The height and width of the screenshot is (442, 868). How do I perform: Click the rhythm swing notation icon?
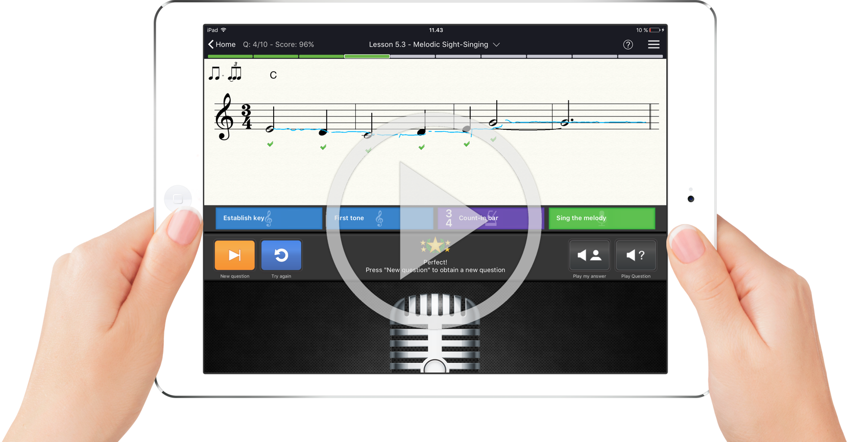click(225, 73)
